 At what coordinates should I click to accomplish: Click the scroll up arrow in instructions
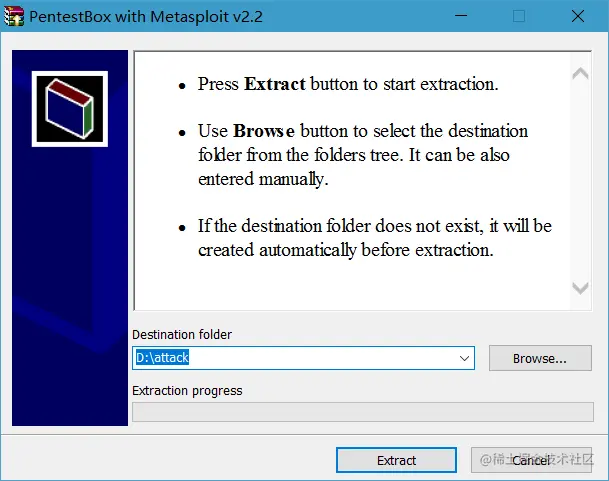tap(580, 73)
